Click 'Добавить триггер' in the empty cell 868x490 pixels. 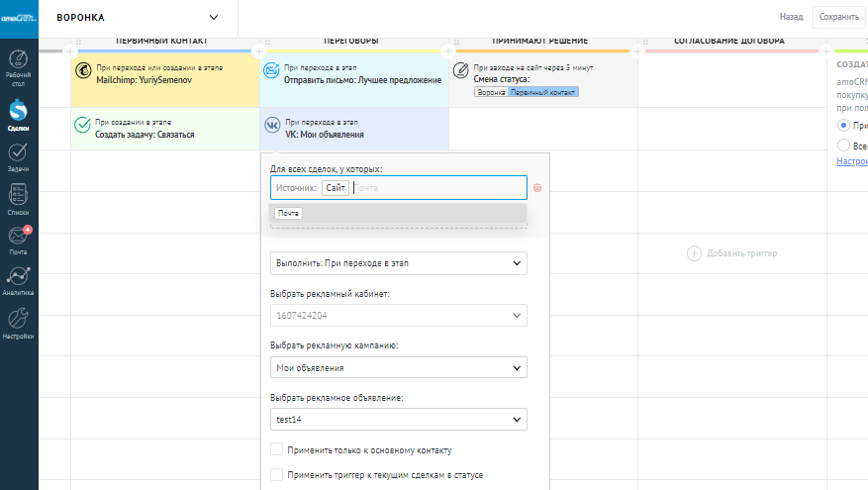pyautogui.click(x=732, y=253)
